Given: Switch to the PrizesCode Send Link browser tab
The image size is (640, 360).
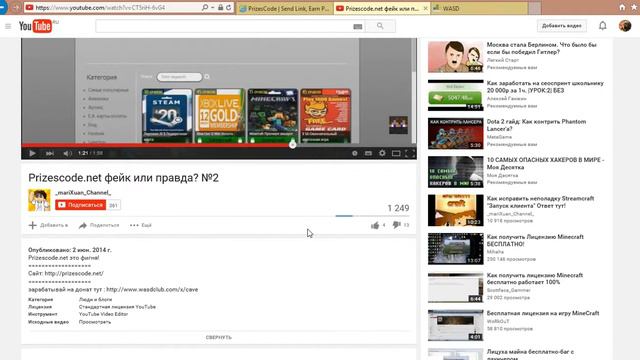Looking at the screenshot, I should click(284, 8).
